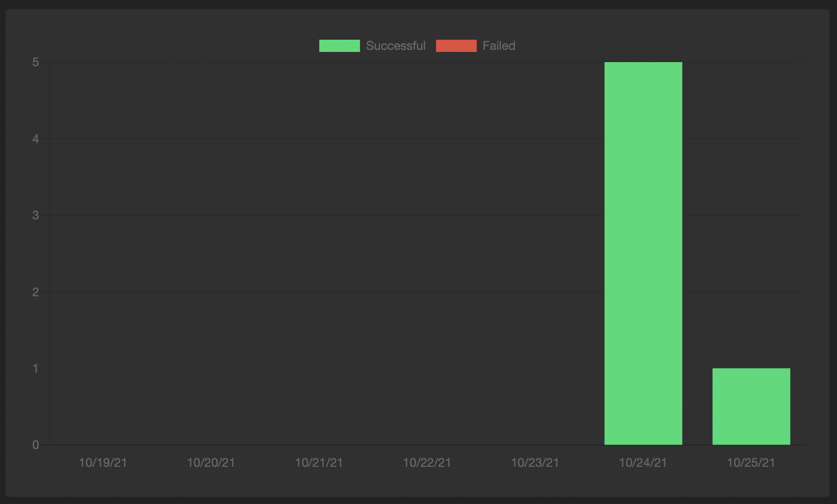Click the Successful legend label
This screenshot has width=837, height=504.
click(x=396, y=46)
